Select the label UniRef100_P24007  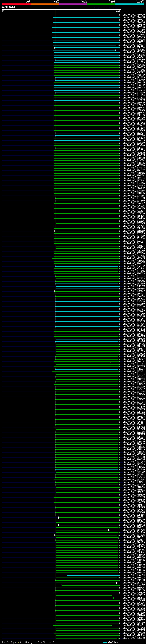(x=134, y=170)
